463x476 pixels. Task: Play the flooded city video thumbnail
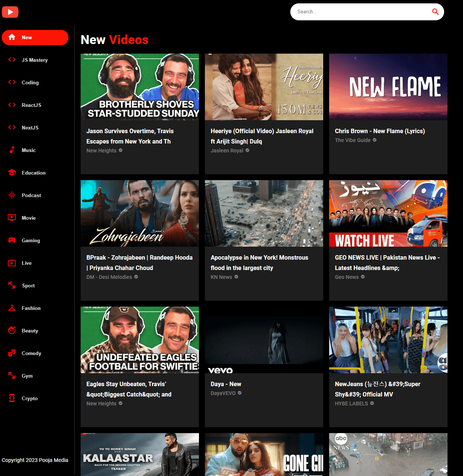click(x=264, y=213)
